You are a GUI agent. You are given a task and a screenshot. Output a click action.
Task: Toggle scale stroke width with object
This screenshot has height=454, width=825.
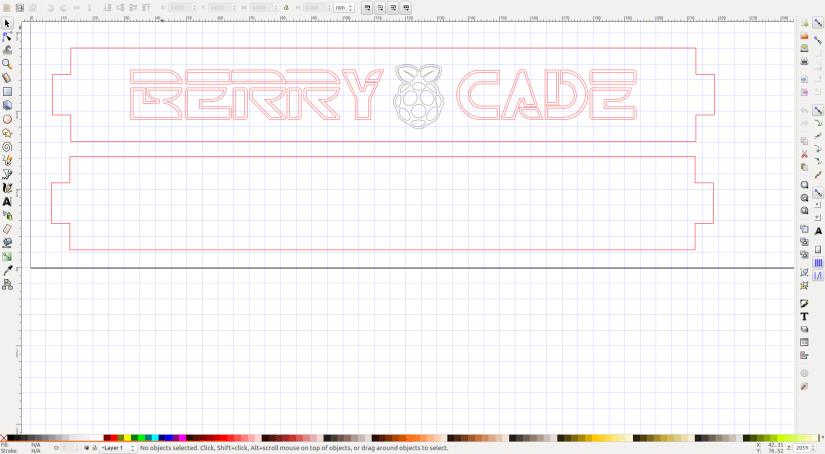367,8
